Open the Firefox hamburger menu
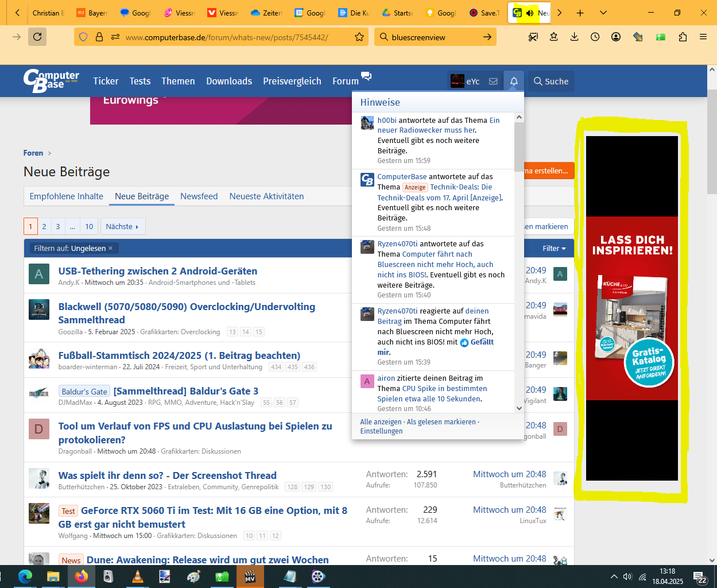This screenshot has width=717, height=588. [703, 37]
